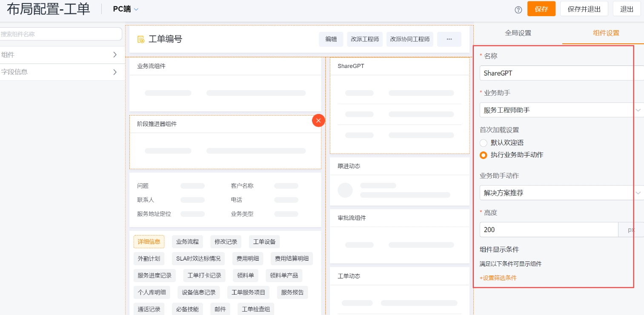Select the 阶段推进器组件 card title
Screen dimensions: 644x315
point(157,124)
